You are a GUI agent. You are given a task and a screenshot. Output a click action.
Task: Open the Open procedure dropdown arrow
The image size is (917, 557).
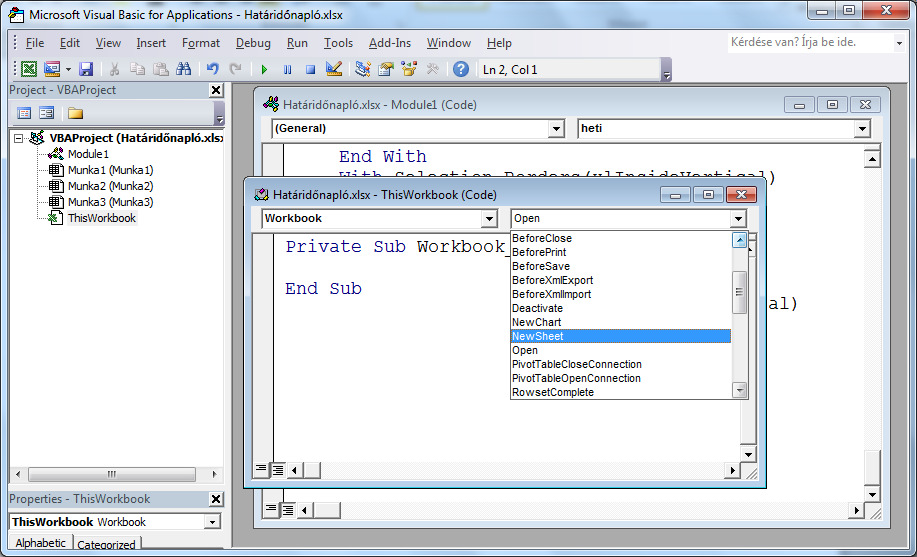(738, 219)
